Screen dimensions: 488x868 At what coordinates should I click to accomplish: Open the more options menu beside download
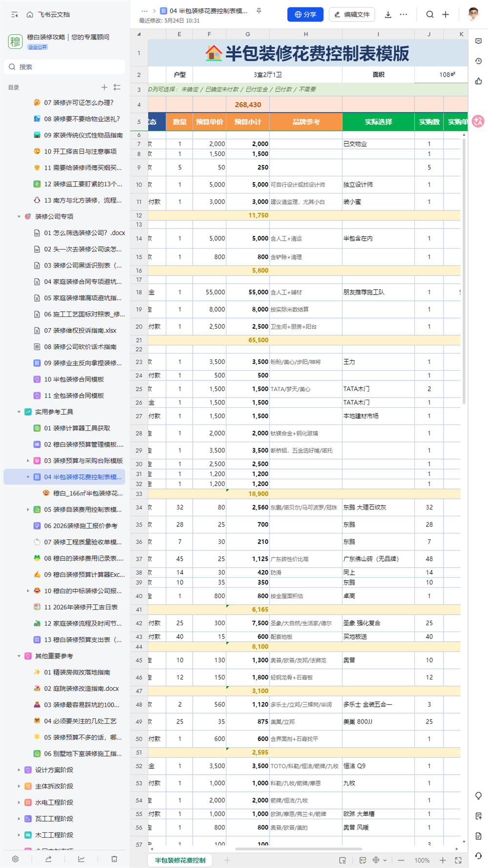(x=404, y=15)
